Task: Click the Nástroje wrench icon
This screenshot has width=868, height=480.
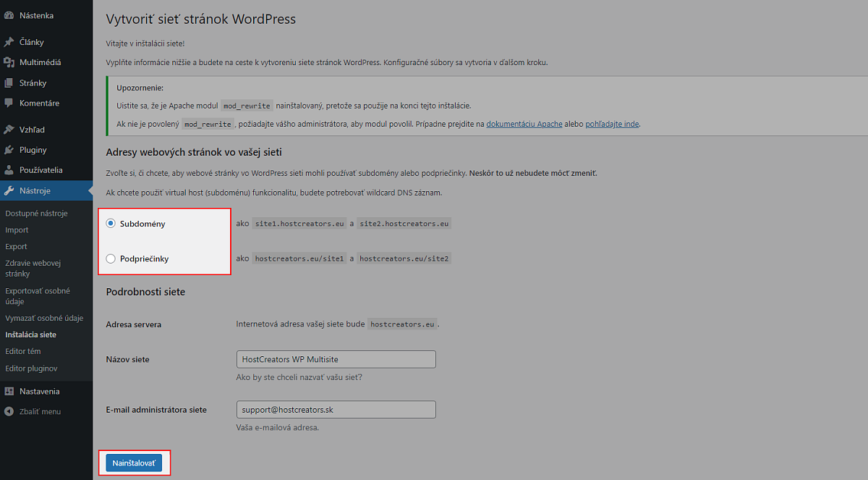Action: pyautogui.click(x=9, y=191)
